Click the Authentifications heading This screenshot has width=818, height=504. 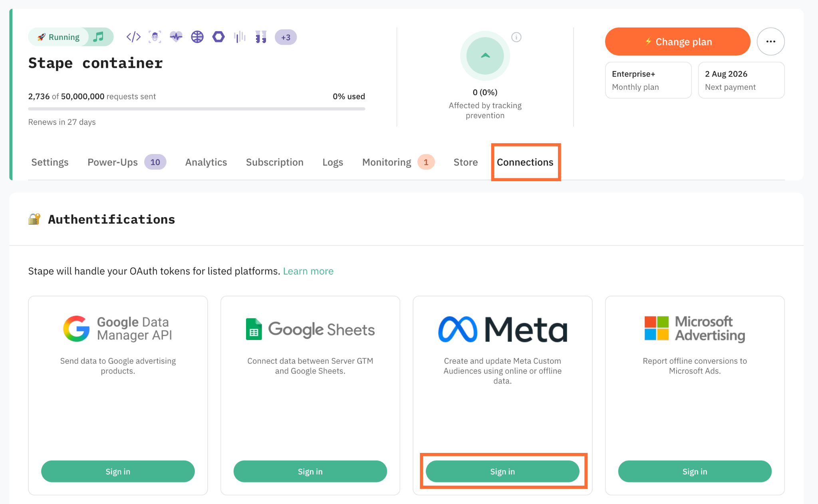click(111, 219)
